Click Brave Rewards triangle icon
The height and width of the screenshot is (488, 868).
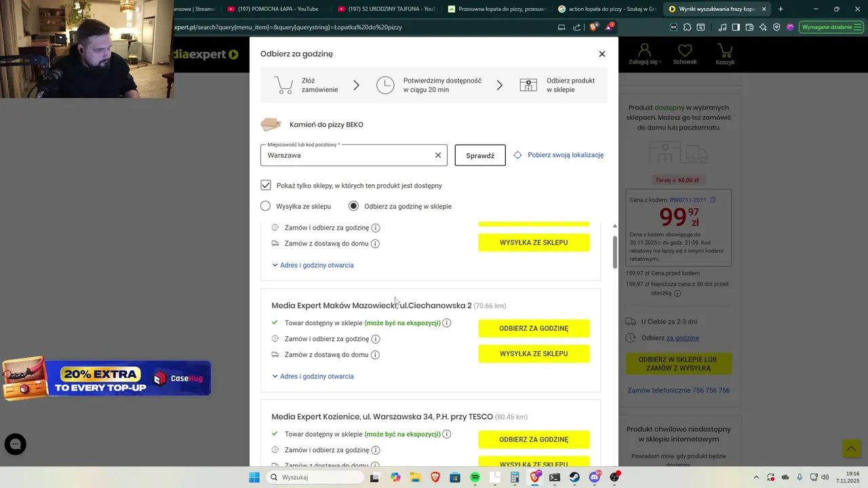click(x=610, y=27)
